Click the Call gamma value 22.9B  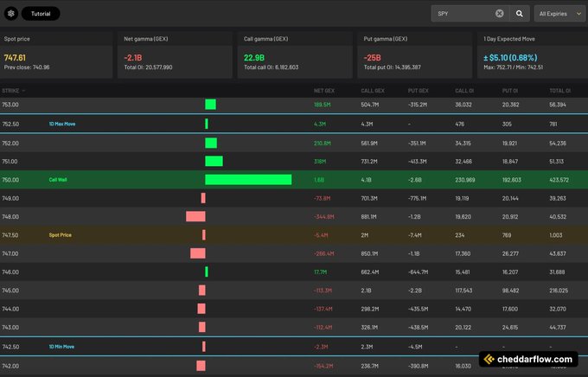click(254, 58)
